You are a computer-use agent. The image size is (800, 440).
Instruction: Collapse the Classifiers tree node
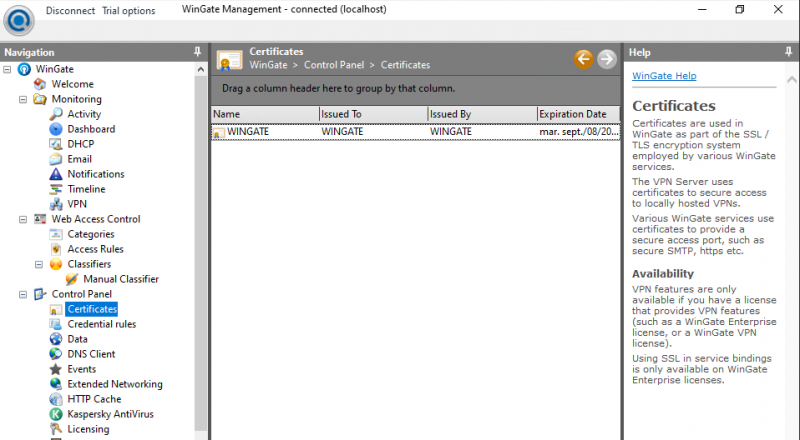pyautogui.click(x=39, y=264)
